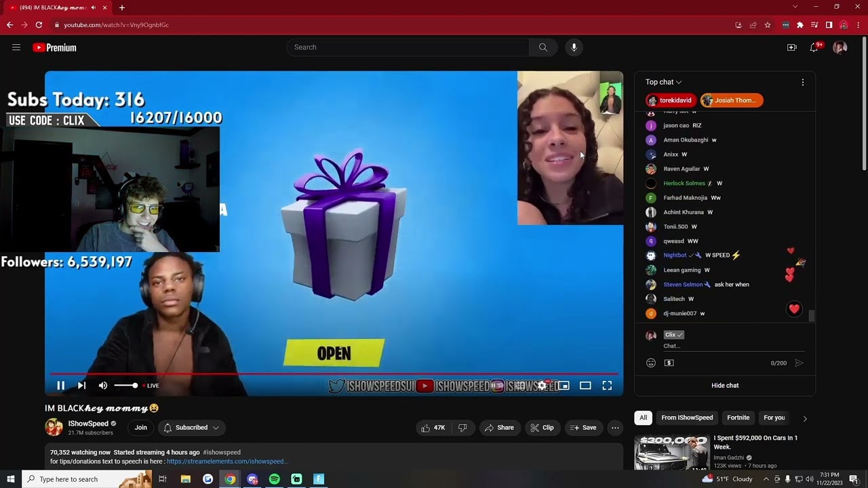Like the video (47K)
Viewport: 868px width, 488px height.
tap(433, 428)
